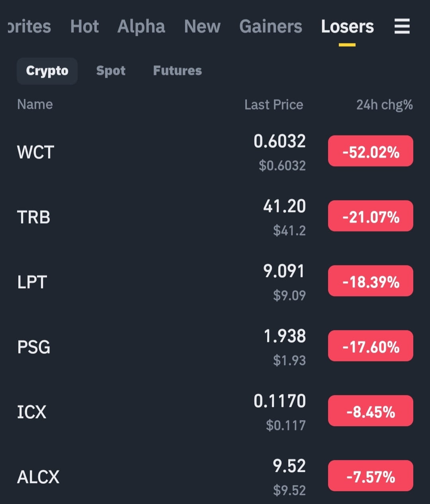Image resolution: width=430 pixels, height=504 pixels.
Task: Open the ICX coin row
Action: pos(215,412)
